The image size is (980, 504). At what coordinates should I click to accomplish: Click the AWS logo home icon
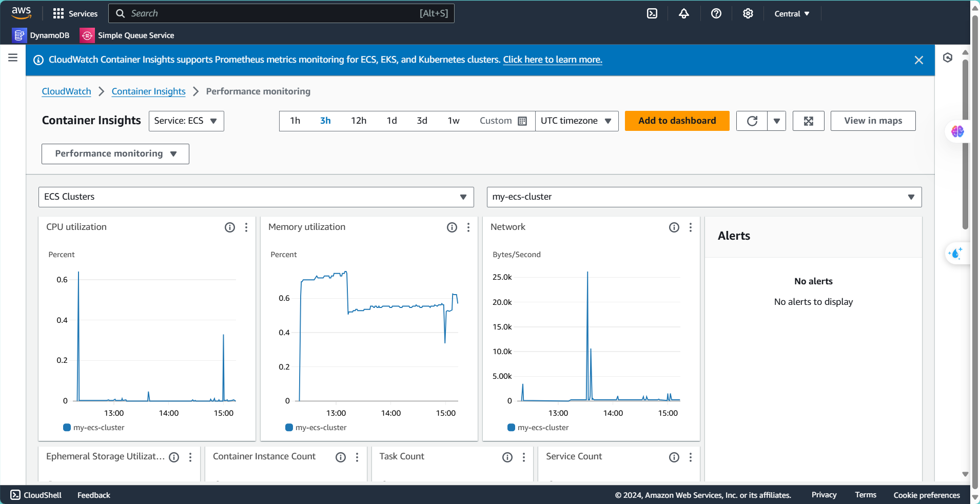tap(22, 13)
